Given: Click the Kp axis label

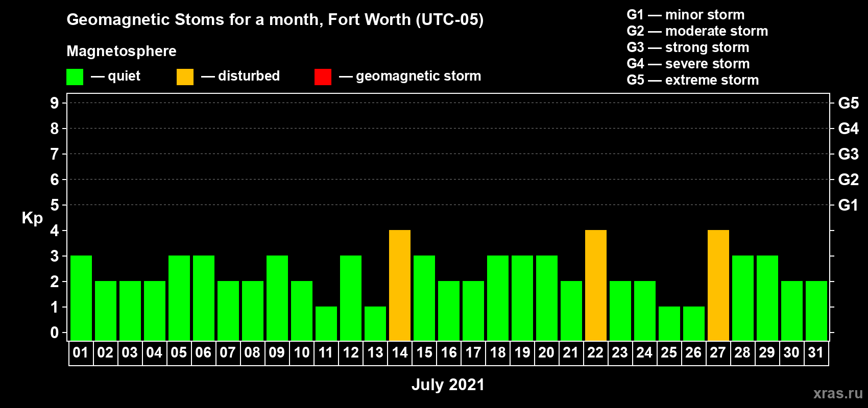Looking at the screenshot, I should (x=32, y=218).
